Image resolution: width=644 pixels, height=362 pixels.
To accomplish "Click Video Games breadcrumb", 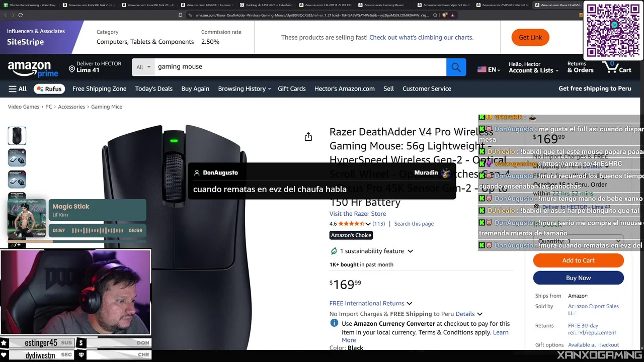I will click(24, 107).
